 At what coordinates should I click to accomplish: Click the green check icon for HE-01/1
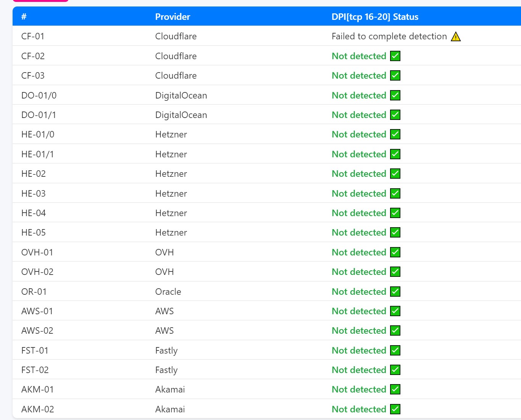click(x=395, y=154)
